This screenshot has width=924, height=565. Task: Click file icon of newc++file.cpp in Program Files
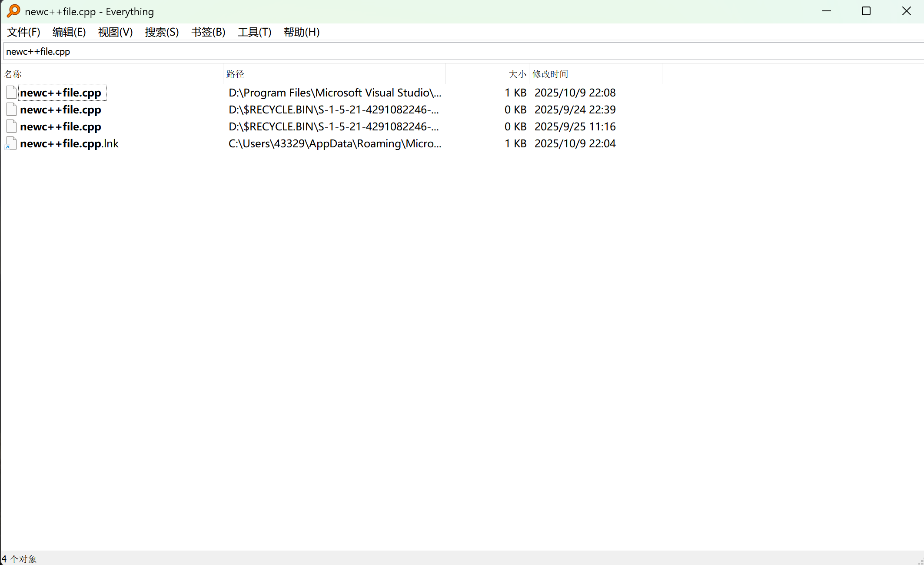(x=12, y=92)
